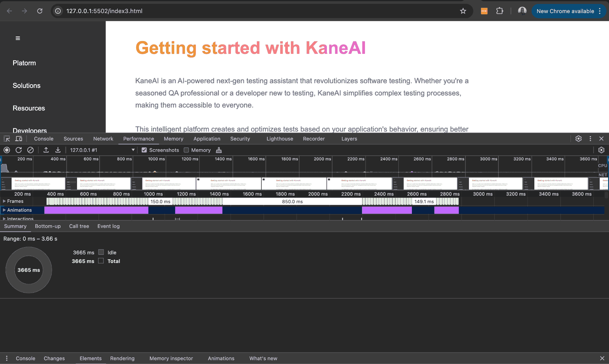Toggle the Idle category checkbox
Screen dimensions: 609x364
coord(101,252)
